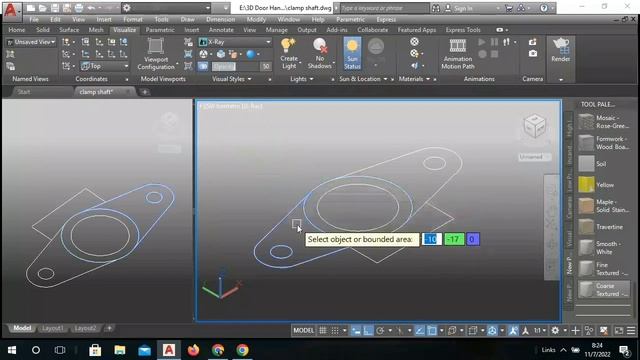Click the ViewCube in the right viewport
The height and width of the screenshot is (360, 640).
(x=534, y=126)
